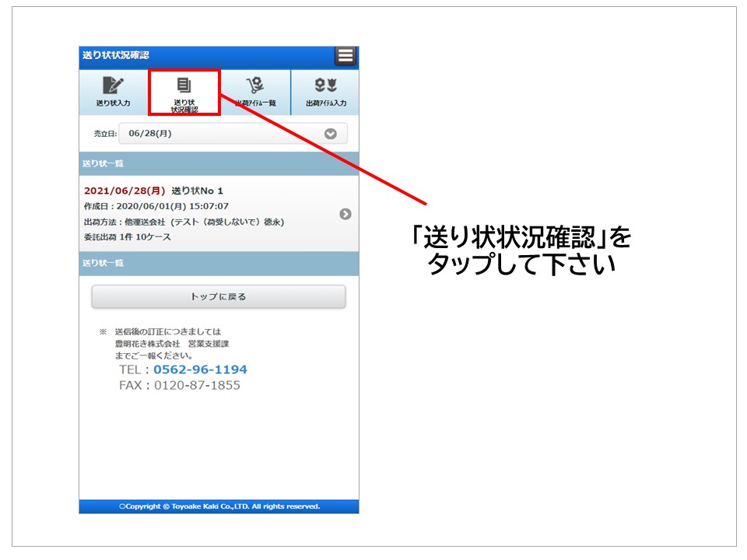Image resolution: width=747 pixels, height=560 pixels.
Task: Click the red 2021/06/28(月) entry date
Action: click(x=124, y=191)
